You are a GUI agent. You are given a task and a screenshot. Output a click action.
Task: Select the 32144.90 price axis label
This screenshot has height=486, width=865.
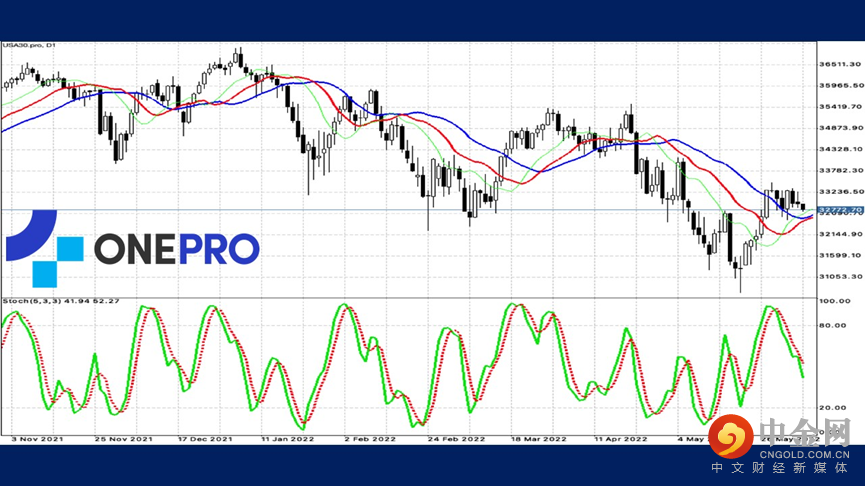841,234
